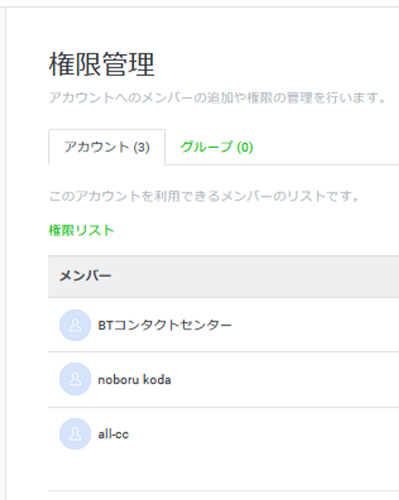The width and height of the screenshot is (399, 500).
Task: Open the 権限リスト link
Action: [x=81, y=230]
